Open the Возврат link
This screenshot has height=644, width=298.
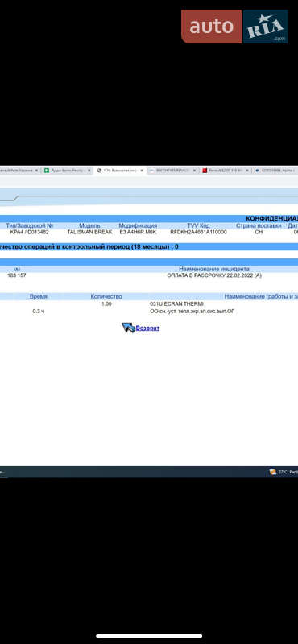[x=147, y=328]
